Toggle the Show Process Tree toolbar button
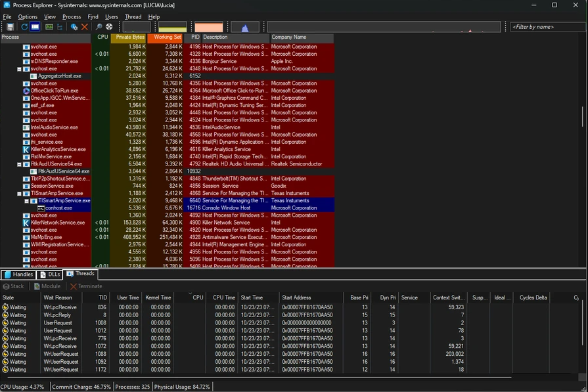This screenshot has height=392, width=588. 60,27
